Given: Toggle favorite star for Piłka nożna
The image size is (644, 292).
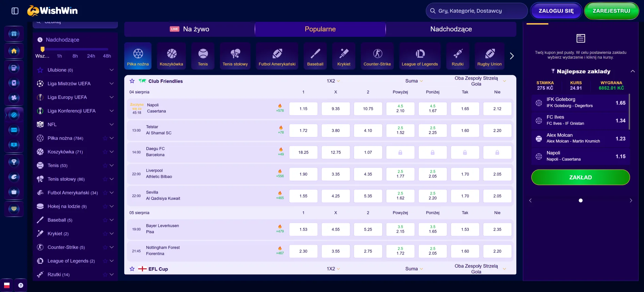Looking at the screenshot, I should (x=105, y=138).
